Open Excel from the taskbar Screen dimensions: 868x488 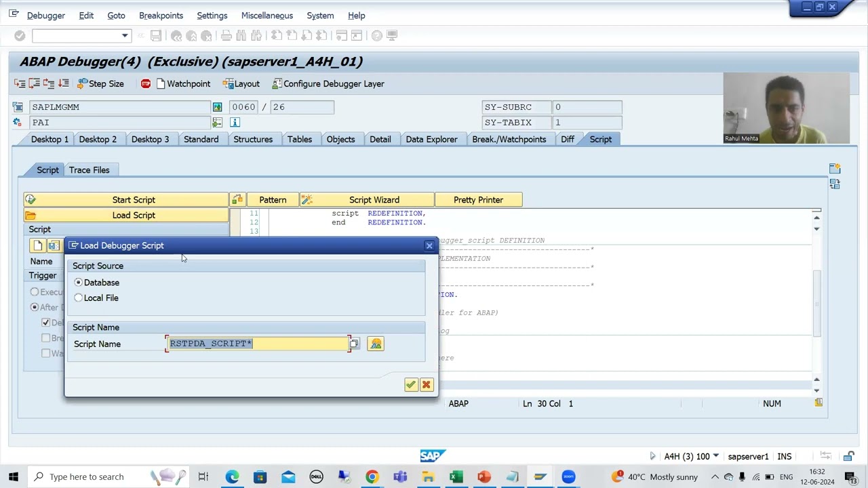pyautogui.click(x=456, y=476)
